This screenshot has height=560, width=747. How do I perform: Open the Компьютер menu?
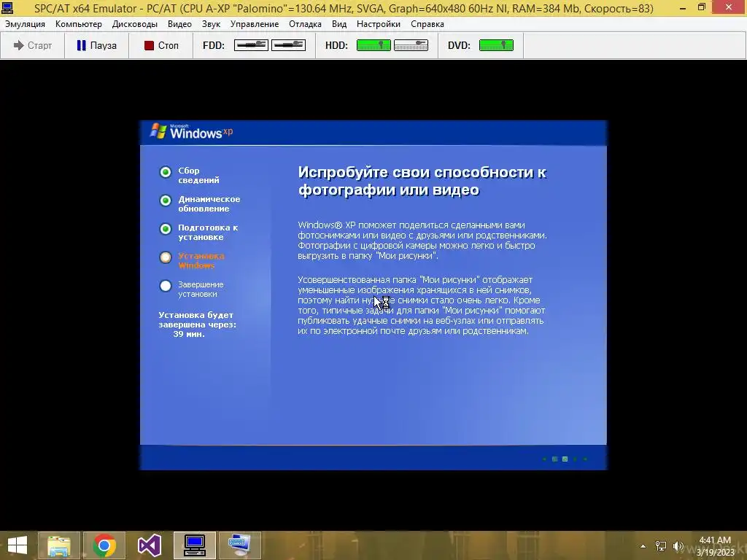tap(79, 24)
